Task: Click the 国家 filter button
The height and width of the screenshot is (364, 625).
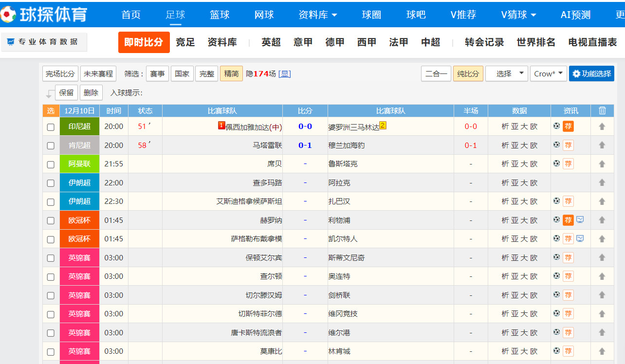Action: pos(182,73)
